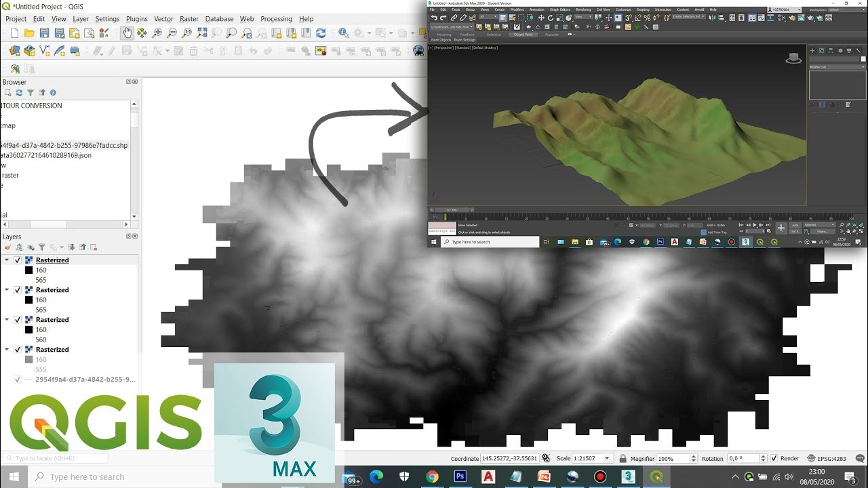Select the .json file in Browser panel
This screenshot has height=488, width=868.
(x=45, y=155)
